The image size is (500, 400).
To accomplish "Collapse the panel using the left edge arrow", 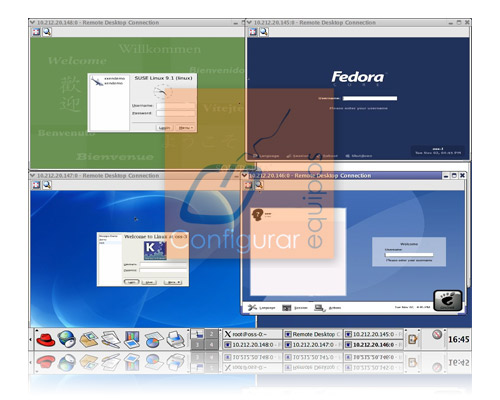I will click(x=31, y=339).
